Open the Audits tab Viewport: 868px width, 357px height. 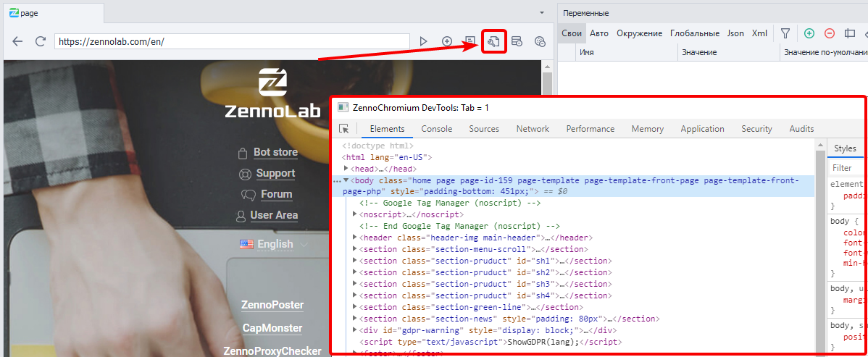[801, 128]
